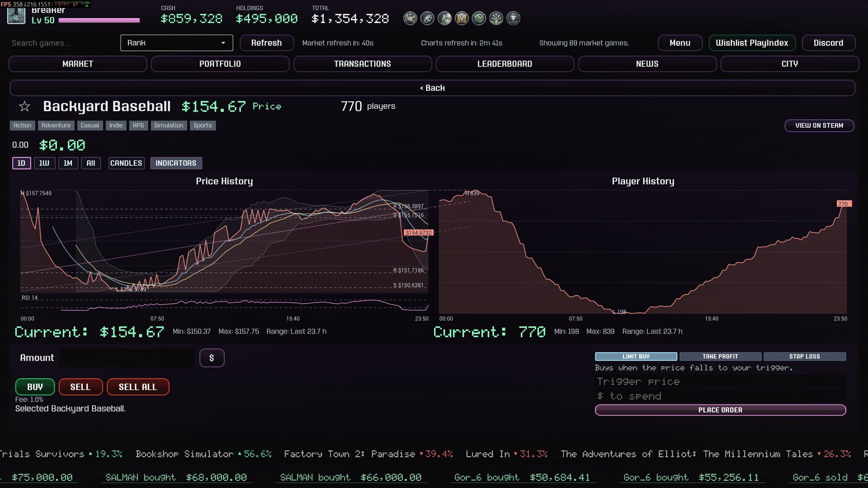
Task: Click the green emblem badge after M
Action: [479, 19]
